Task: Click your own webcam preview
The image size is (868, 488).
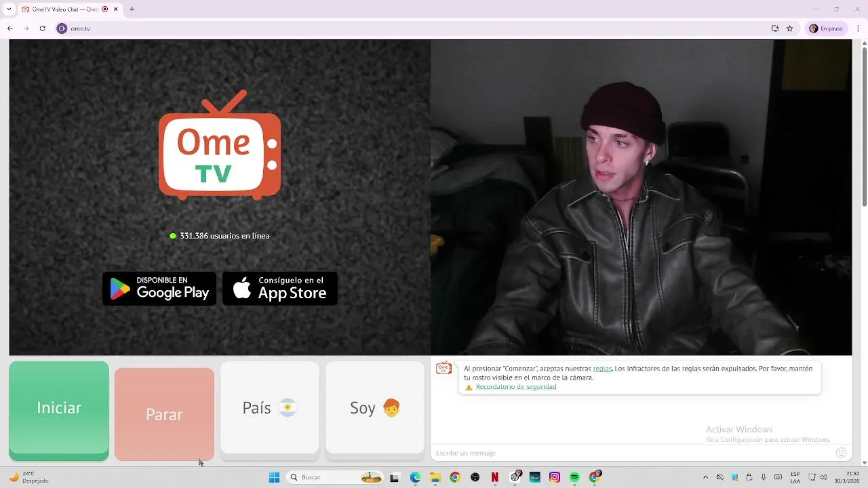Action: (x=641, y=197)
